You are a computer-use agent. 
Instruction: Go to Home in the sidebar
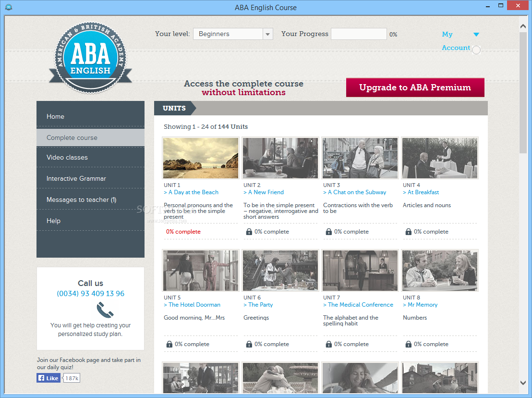(91, 116)
